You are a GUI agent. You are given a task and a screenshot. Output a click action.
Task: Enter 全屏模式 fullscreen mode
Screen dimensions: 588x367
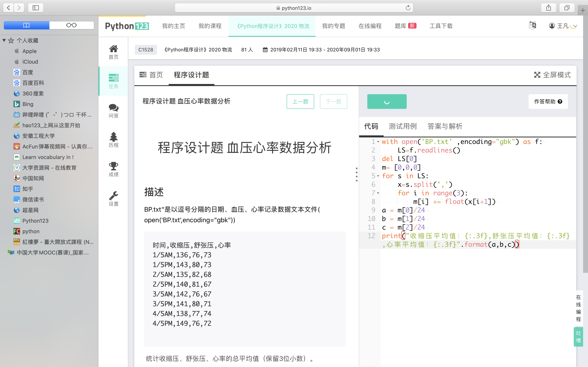pyautogui.click(x=552, y=75)
